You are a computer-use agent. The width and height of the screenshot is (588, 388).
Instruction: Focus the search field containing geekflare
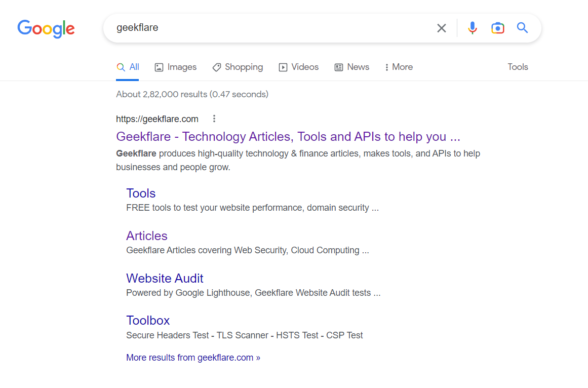(x=268, y=28)
